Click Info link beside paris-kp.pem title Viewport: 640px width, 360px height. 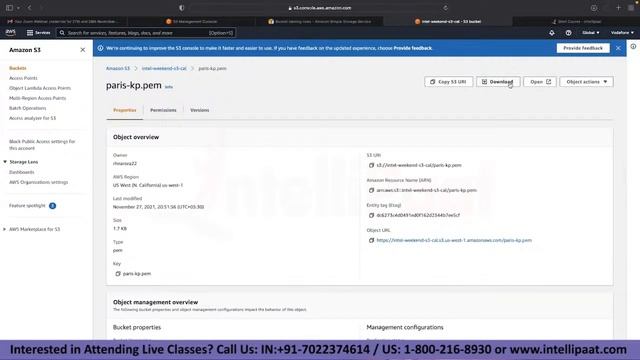(x=169, y=87)
